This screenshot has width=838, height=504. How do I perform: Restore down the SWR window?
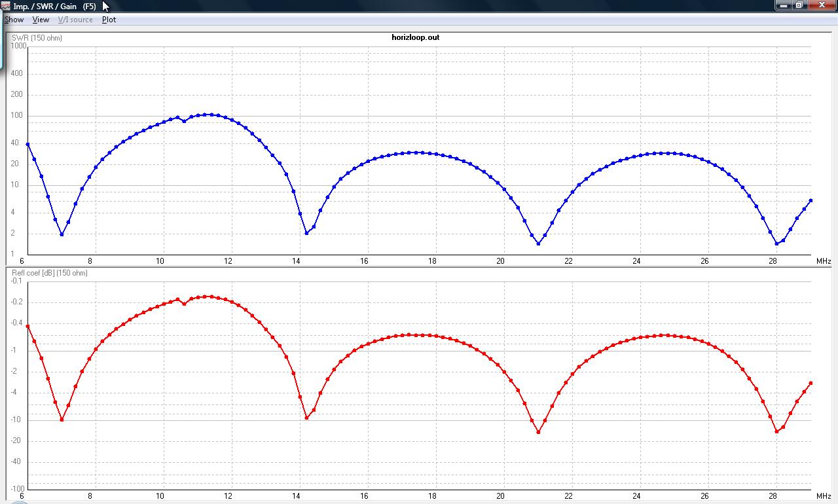tap(799, 5)
